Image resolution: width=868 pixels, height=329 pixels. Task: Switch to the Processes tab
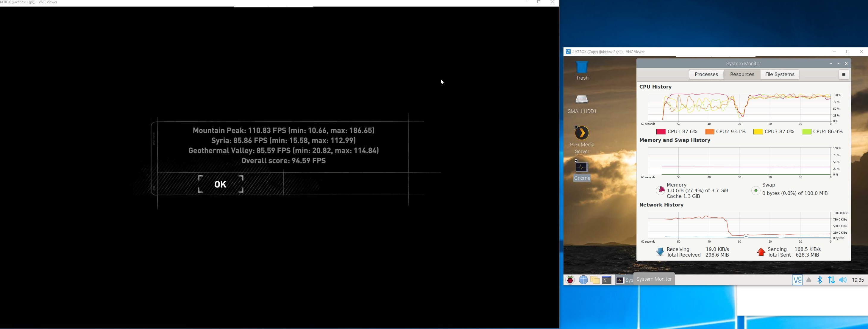pos(706,75)
